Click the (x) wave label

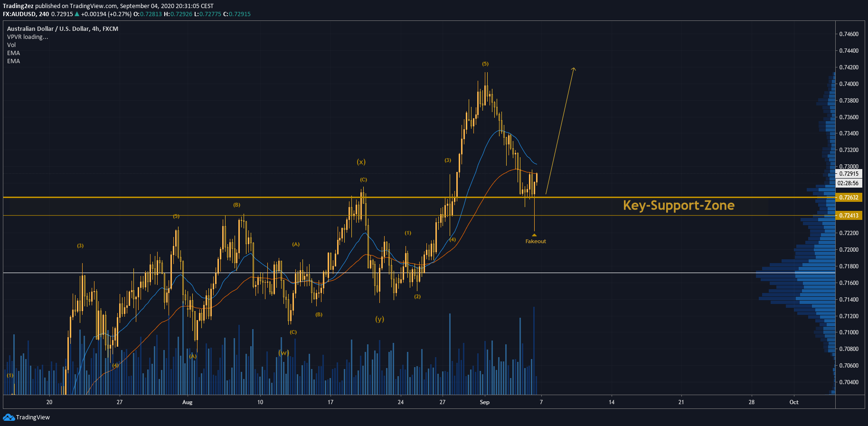point(361,162)
